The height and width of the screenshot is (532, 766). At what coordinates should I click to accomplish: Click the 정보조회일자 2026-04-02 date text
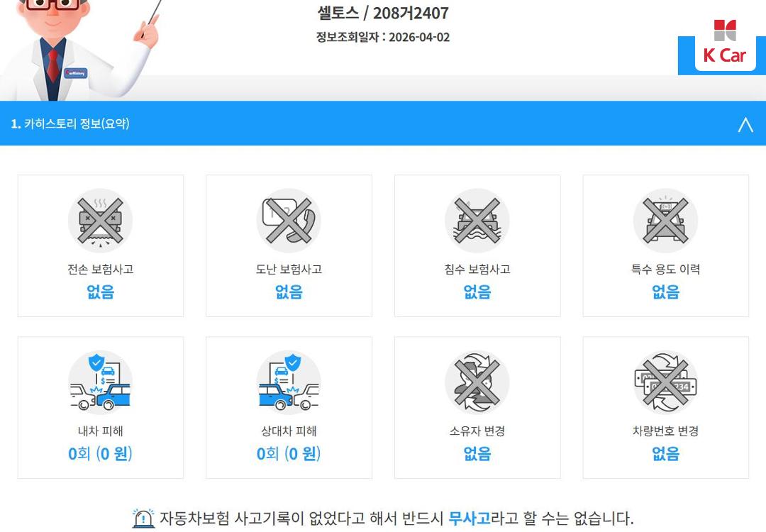pyautogui.click(x=383, y=37)
